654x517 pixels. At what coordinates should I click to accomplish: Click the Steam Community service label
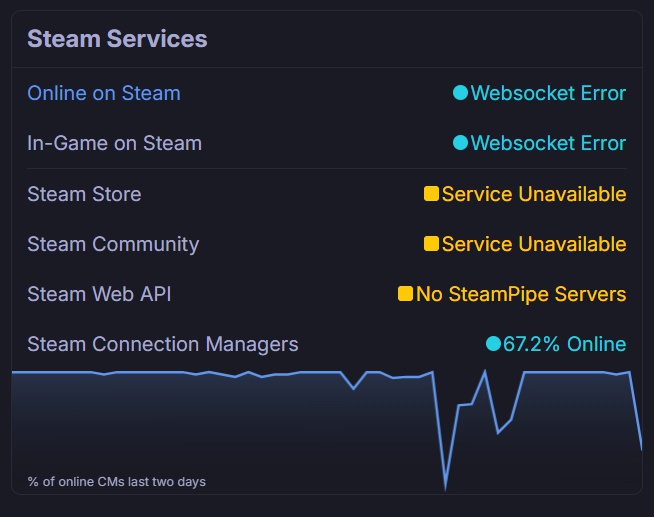tap(113, 244)
